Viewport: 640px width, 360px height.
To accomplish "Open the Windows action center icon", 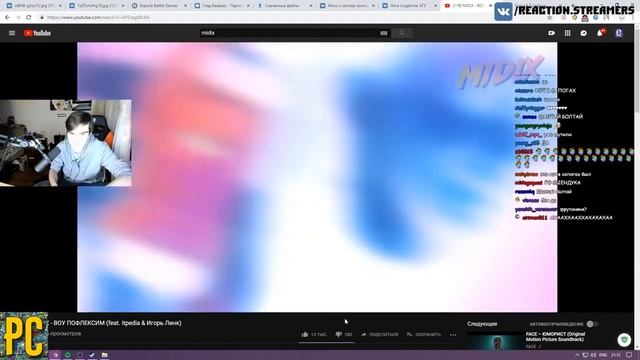I will 629,355.
